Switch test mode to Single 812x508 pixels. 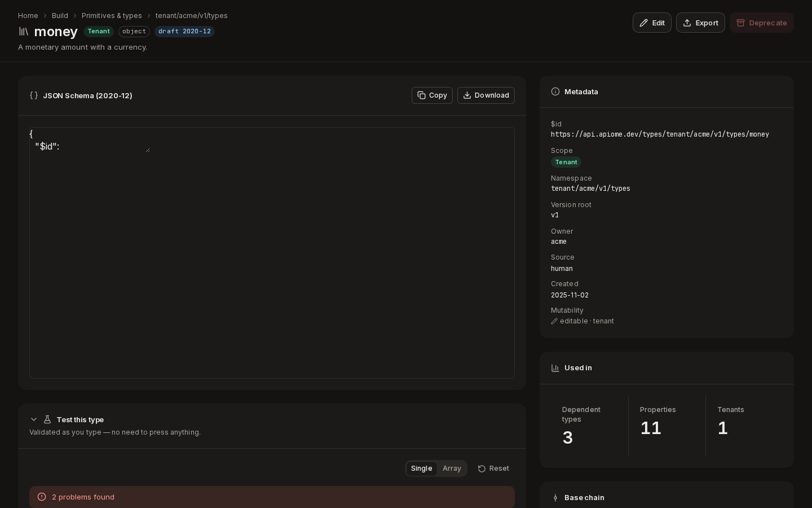(x=421, y=468)
